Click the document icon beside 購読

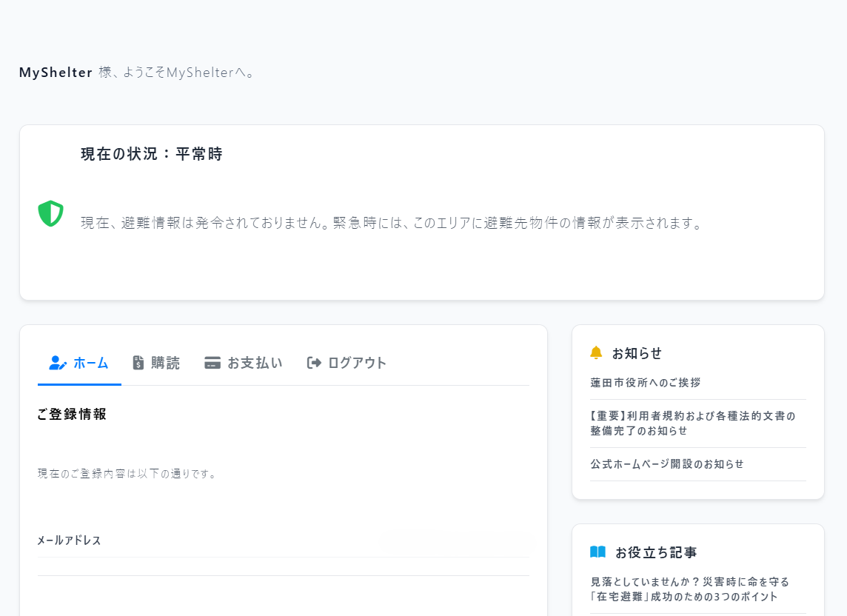pyautogui.click(x=138, y=363)
